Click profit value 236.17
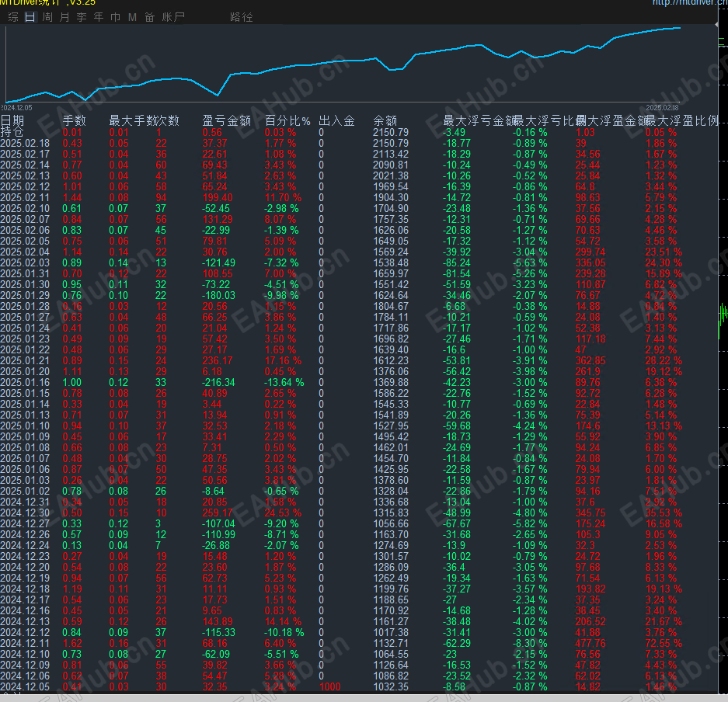The height and width of the screenshot is (702, 728). pos(218,360)
